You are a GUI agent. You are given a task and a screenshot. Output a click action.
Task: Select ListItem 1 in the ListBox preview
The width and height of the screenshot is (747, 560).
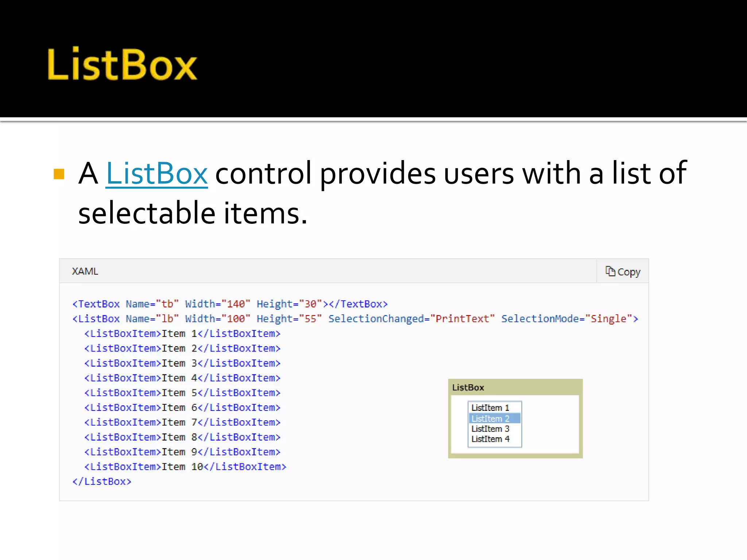(x=495, y=408)
